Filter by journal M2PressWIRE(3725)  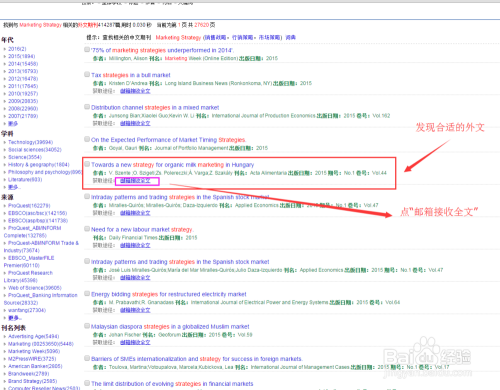(x=32, y=359)
